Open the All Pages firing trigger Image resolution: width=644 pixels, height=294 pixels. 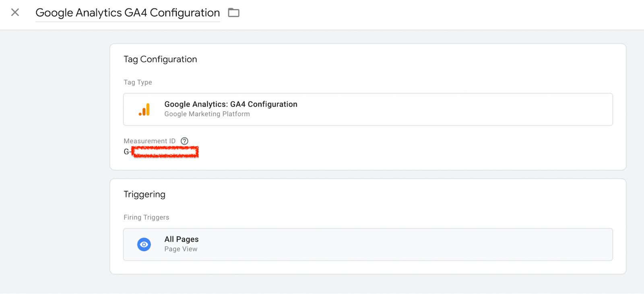pyautogui.click(x=368, y=245)
